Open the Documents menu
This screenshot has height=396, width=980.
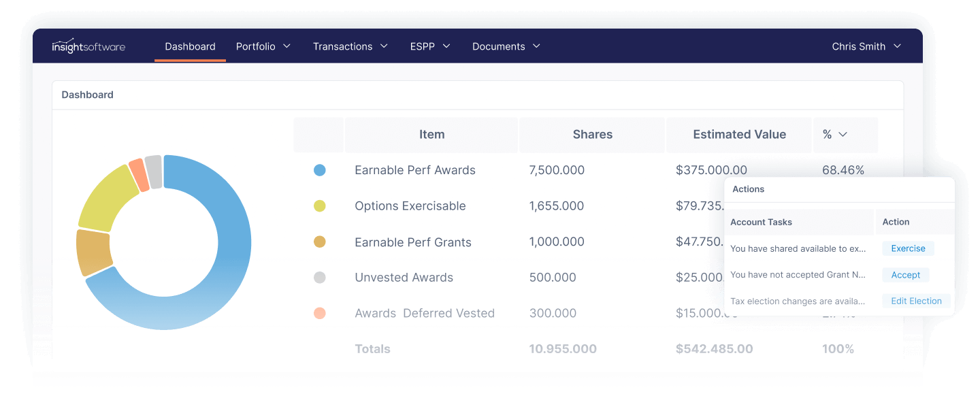[506, 46]
